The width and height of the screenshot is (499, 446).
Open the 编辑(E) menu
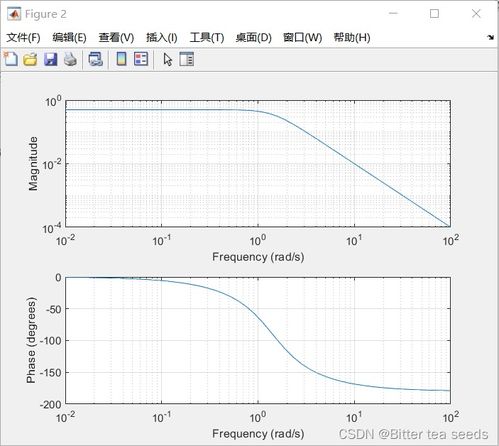[69, 37]
